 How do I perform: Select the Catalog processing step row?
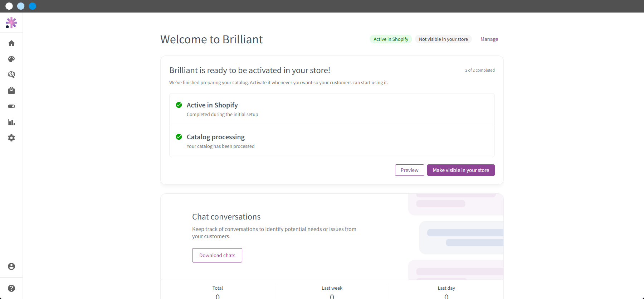tap(332, 141)
